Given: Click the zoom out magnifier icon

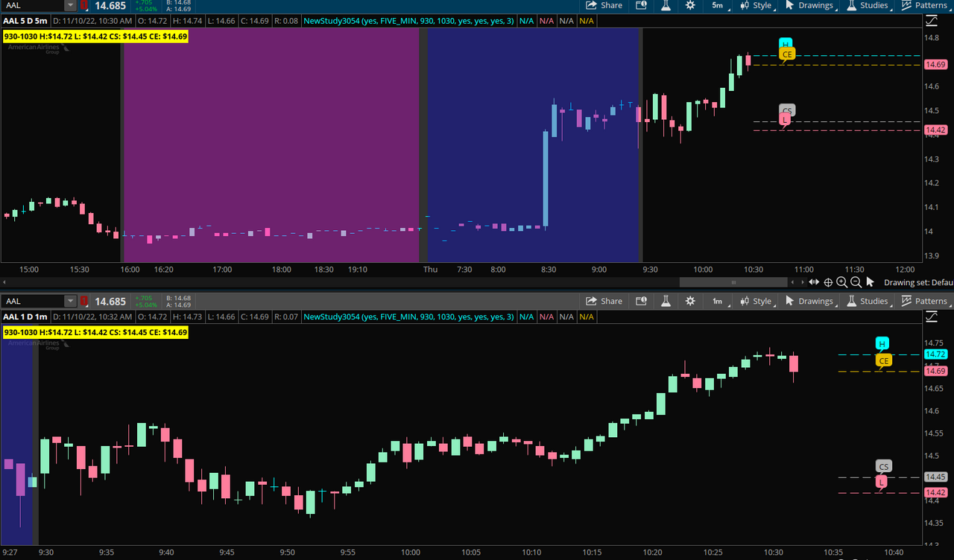Looking at the screenshot, I should point(856,282).
